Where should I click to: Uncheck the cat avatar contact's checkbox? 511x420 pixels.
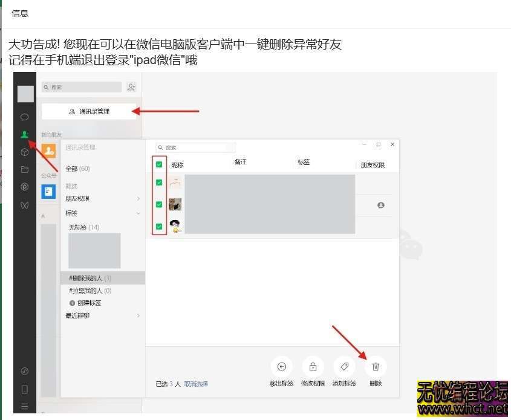[159, 205]
